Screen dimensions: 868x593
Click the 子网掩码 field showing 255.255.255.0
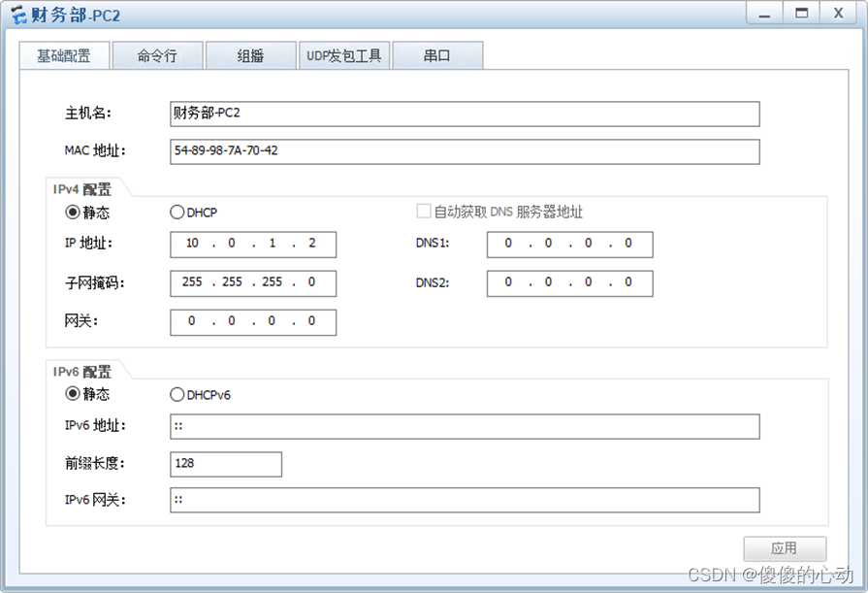(x=252, y=282)
